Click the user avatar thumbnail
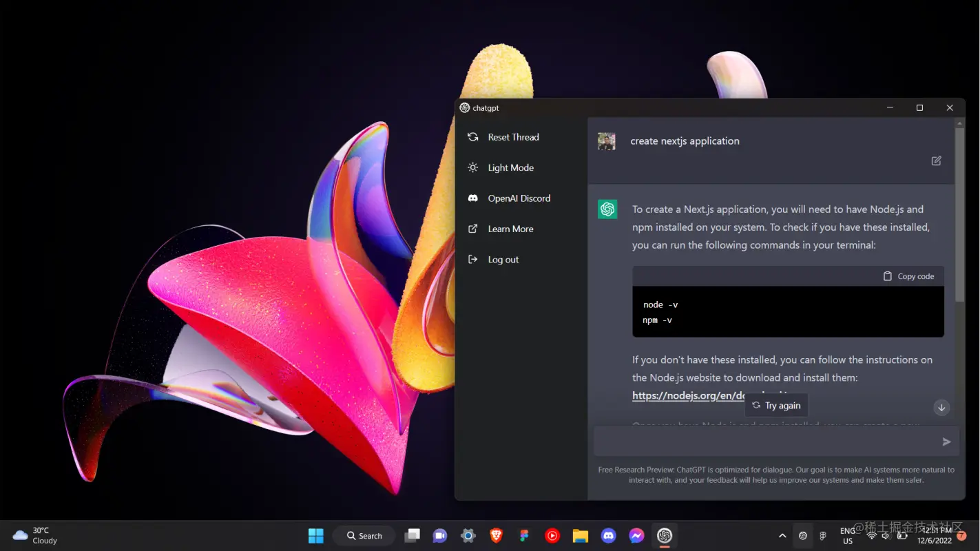The width and height of the screenshot is (980, 551). 607,141
